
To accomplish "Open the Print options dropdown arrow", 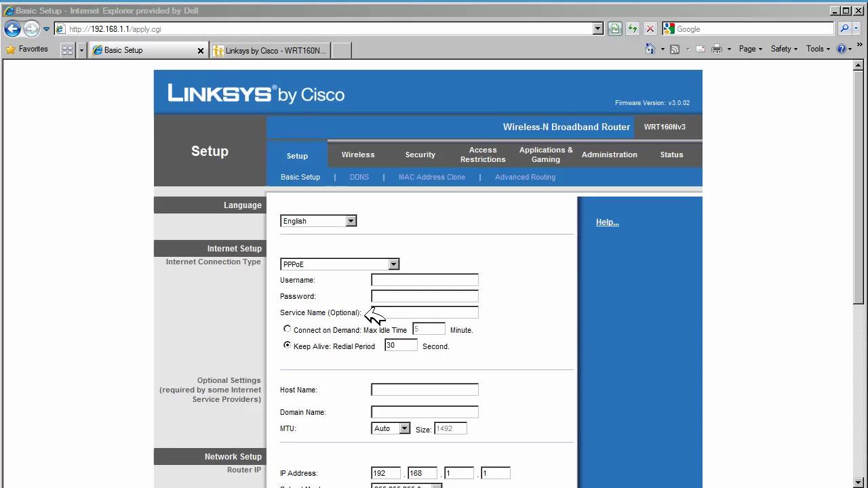I will coord(729,49).
